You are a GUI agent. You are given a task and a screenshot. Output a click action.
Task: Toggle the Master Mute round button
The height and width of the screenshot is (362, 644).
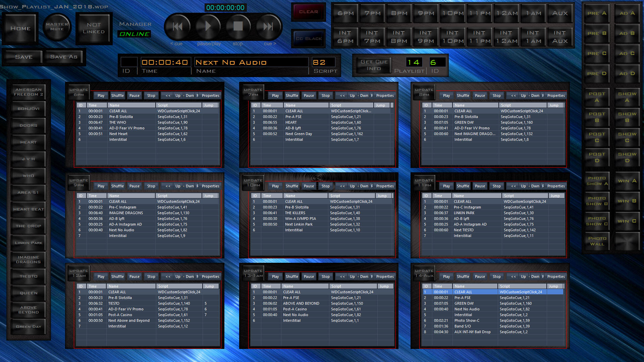[57, 27]
